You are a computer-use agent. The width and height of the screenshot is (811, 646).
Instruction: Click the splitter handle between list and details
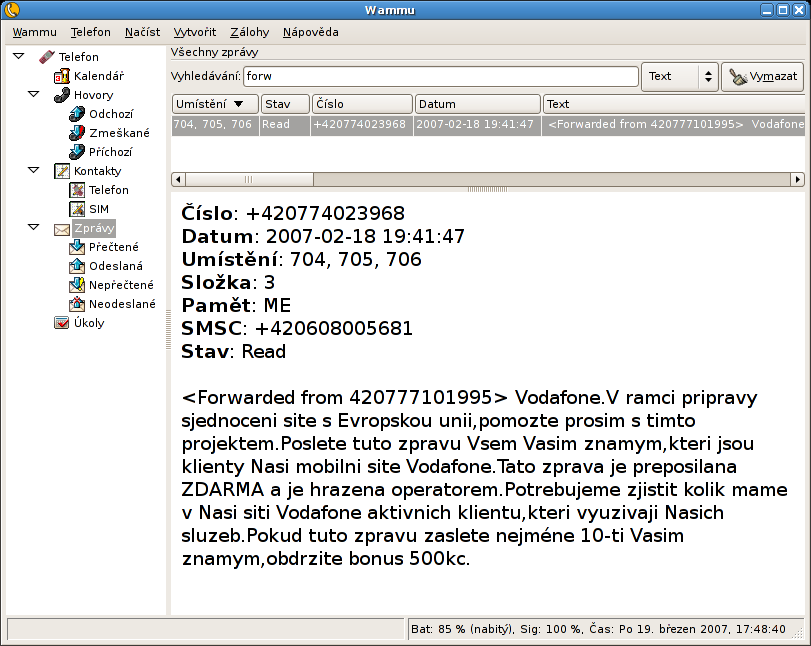(x=487, y=189)
